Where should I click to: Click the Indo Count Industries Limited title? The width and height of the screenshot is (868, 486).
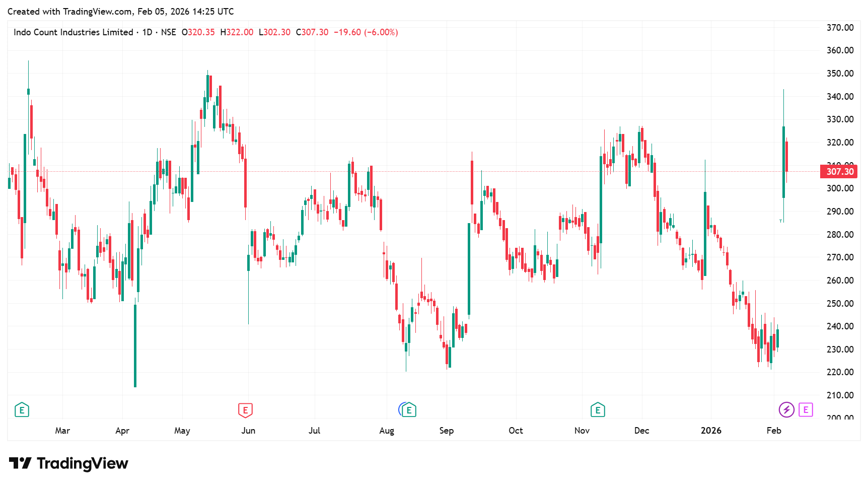coord(74,32)
